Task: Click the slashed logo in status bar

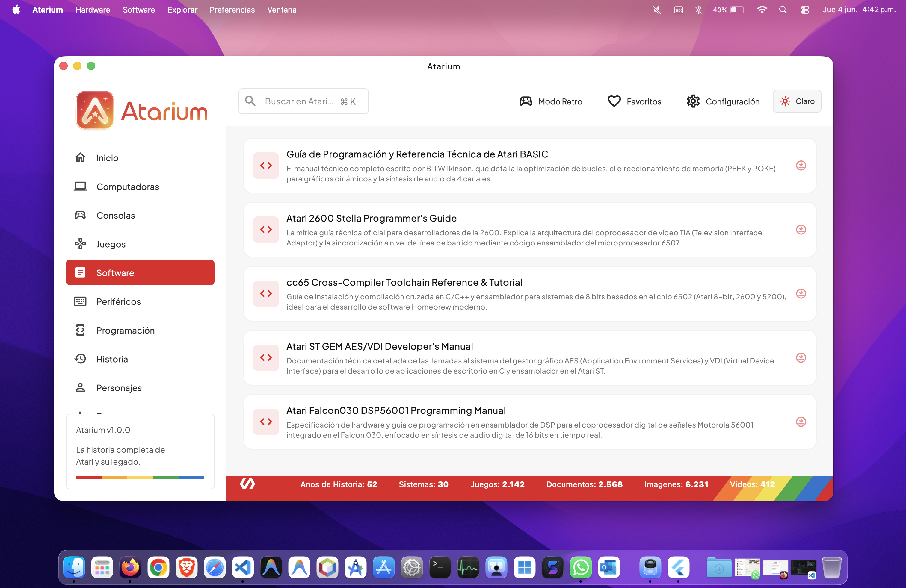Action: pyautogui.click(x=247, y=484)
